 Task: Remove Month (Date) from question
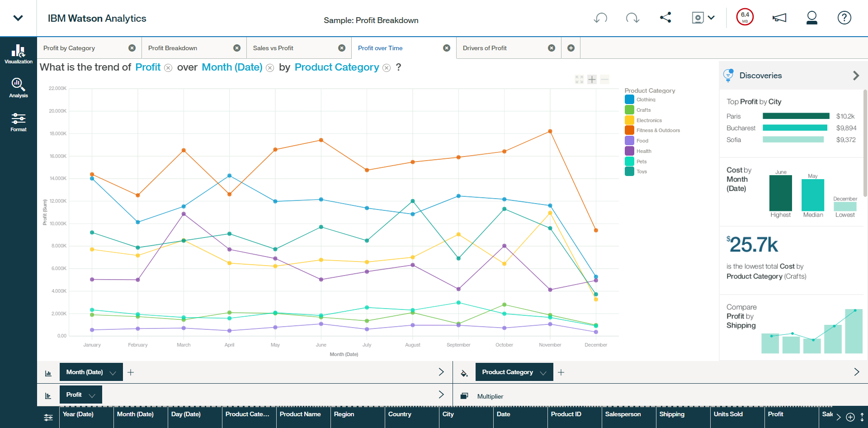click(270, 68)
